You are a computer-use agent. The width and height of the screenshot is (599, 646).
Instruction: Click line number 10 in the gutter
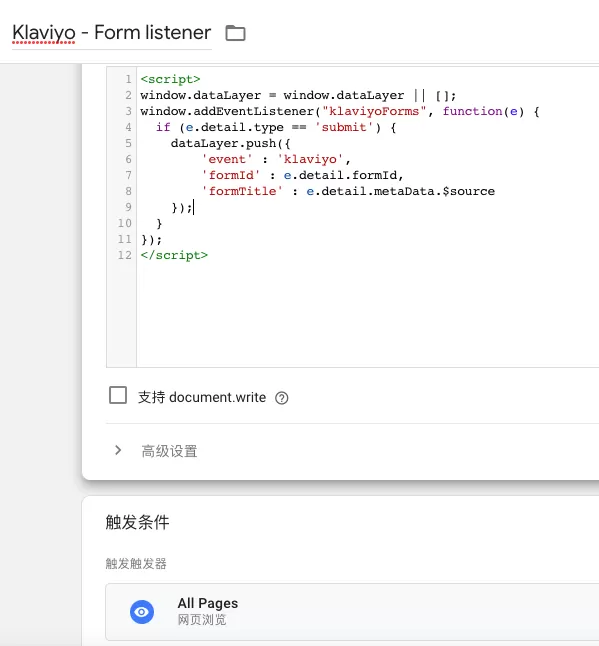point(124,223)
